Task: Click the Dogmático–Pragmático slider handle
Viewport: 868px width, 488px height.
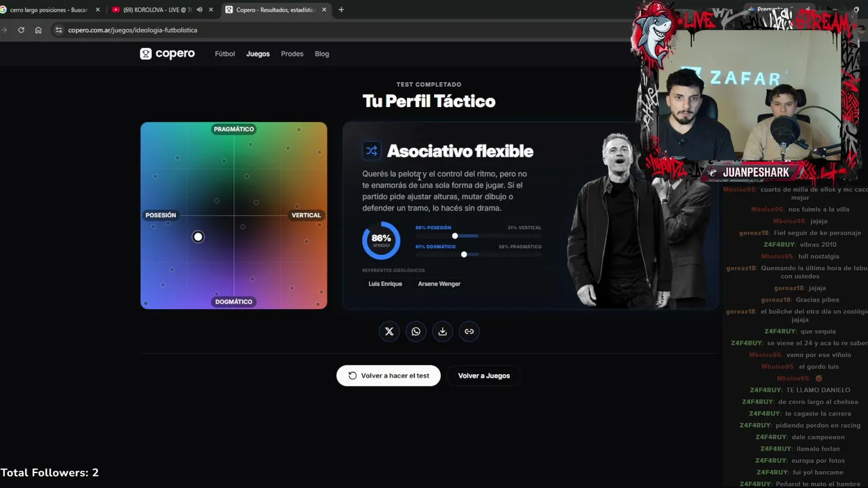Action: 464,254
